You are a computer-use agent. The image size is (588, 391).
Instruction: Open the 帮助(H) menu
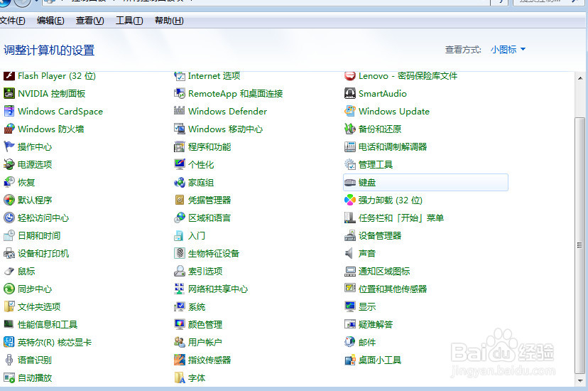pyautogui.click(x=169, y=21)
